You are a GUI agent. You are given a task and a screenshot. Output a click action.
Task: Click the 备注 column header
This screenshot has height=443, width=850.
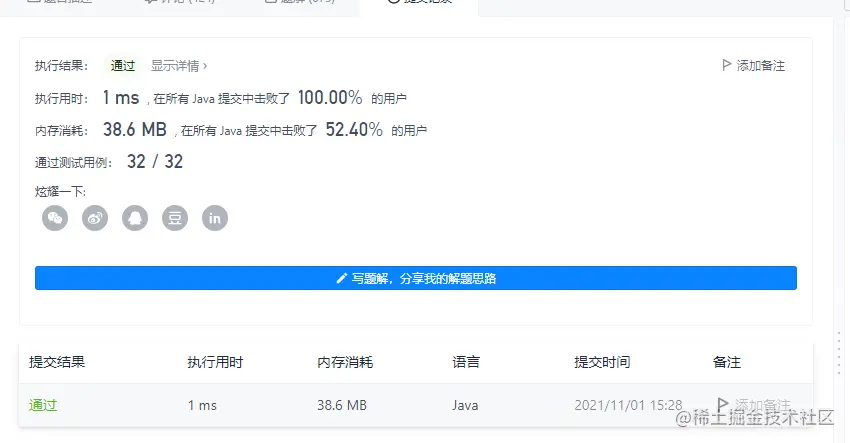[727, 362]
